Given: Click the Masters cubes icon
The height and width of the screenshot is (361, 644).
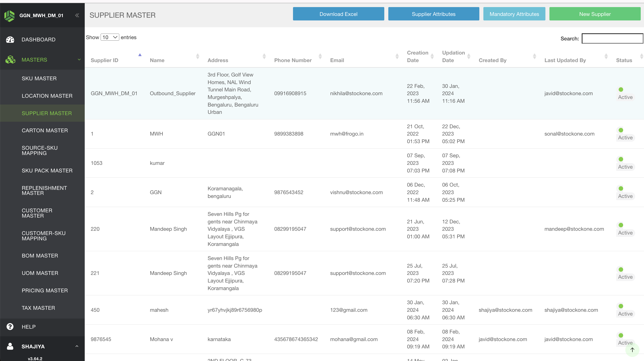Looking at the screenshot, I should pyautogui.click(x=10, y=60).
